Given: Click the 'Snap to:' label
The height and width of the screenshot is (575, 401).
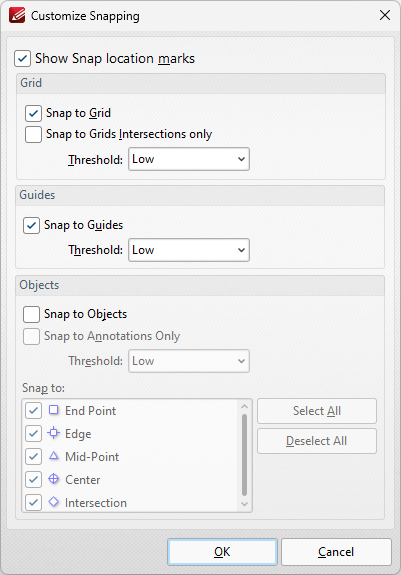Looking at the screenshot, I should 43,388.
